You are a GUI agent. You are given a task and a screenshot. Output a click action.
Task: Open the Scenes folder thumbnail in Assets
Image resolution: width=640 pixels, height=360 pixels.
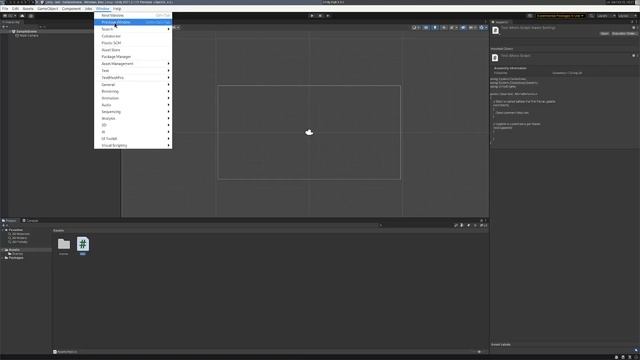(x=64, y=244)
